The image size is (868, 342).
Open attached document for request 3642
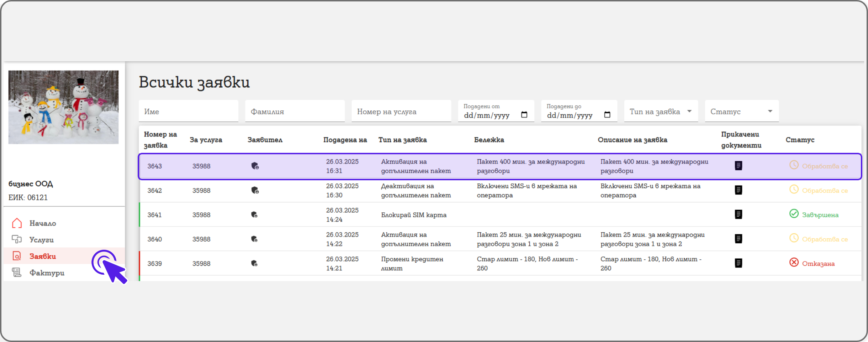coord(739,190)
